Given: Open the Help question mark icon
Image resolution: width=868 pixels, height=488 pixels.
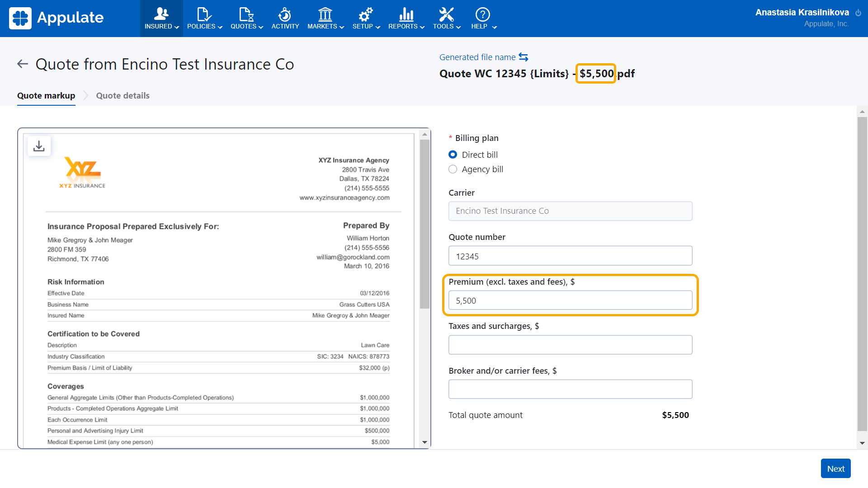Looking at the screenshot, I should pyautogui.click(x=483, y=14).
